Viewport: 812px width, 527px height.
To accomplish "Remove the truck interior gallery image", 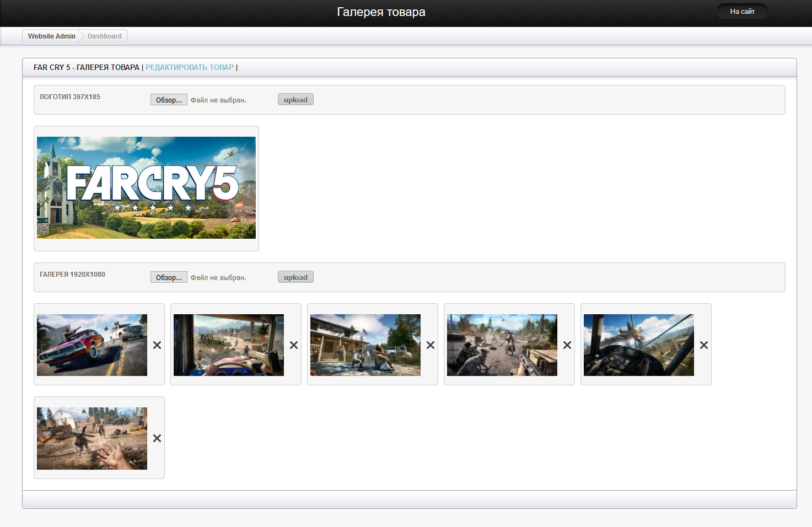I will click(x=294, y=345).
